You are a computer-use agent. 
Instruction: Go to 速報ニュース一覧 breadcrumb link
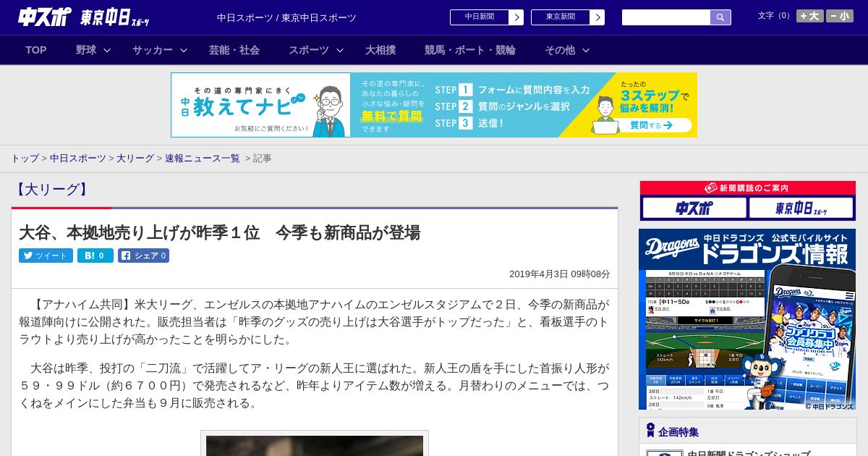coord(203,159)
